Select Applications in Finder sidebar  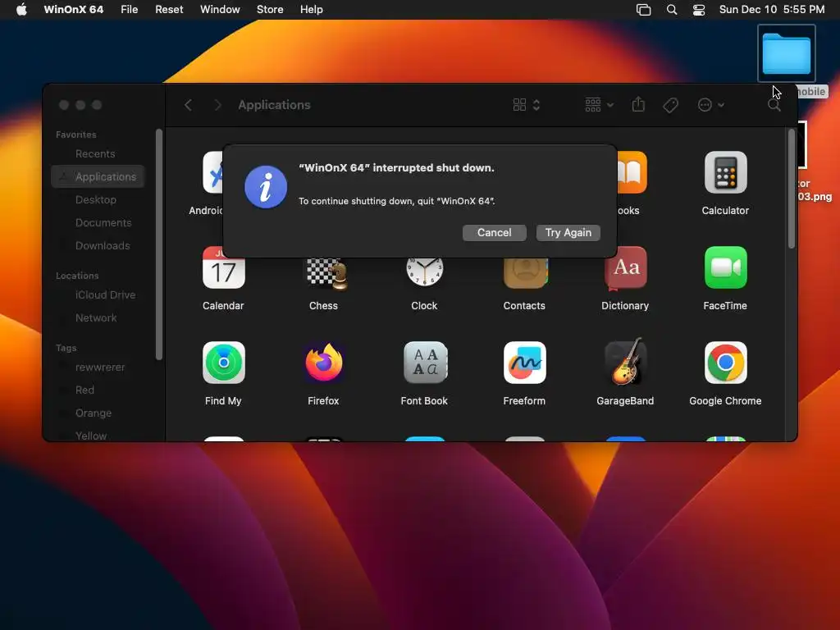(x=98, y=177)
